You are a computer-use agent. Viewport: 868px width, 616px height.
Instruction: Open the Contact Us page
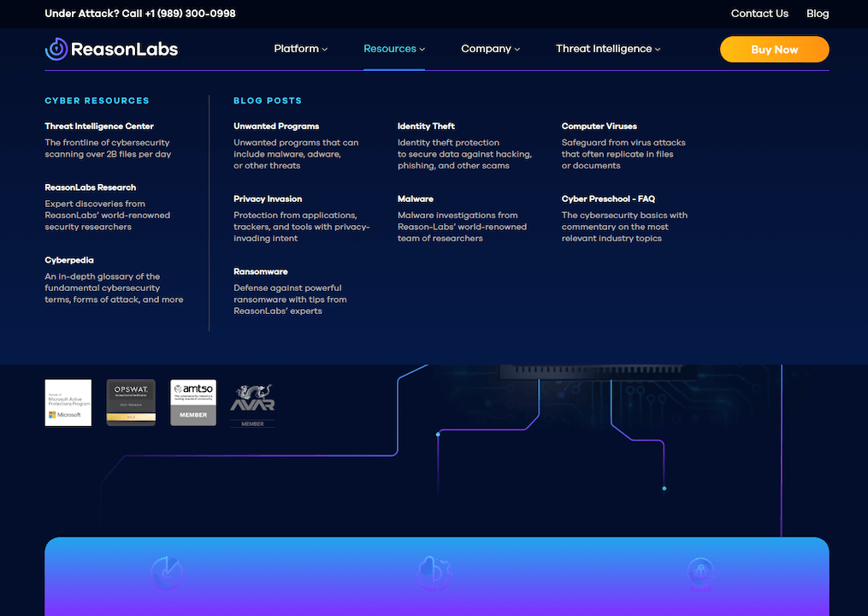click(759, 14)
